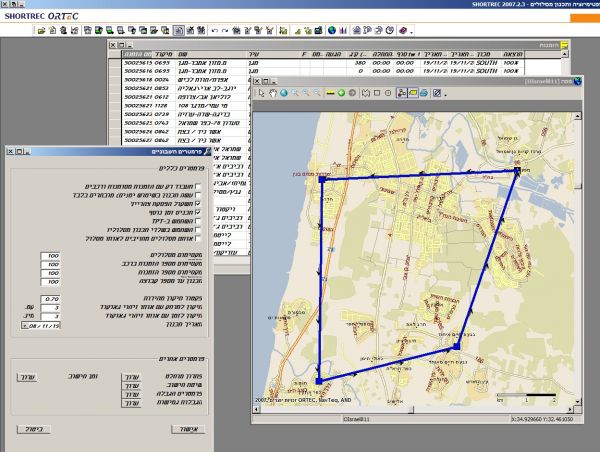
Task: Click map vertical scrollbar up arrow
Action: (x=577, y=116)
